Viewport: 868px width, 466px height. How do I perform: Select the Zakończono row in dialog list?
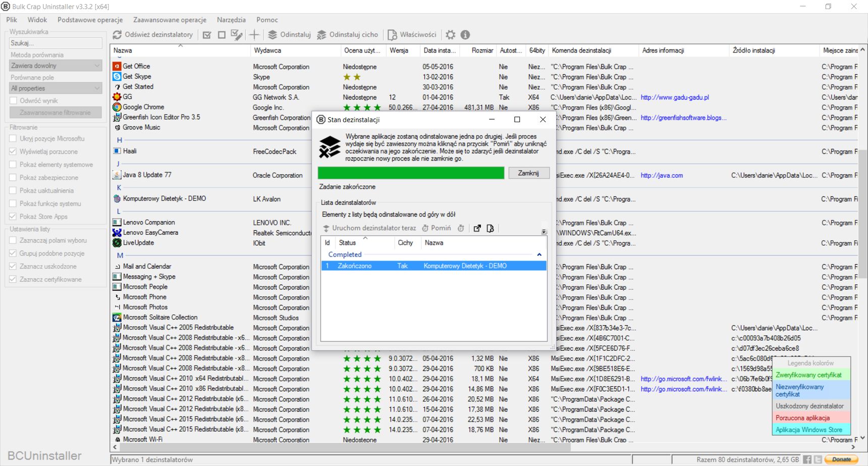(x=433, y=266)
